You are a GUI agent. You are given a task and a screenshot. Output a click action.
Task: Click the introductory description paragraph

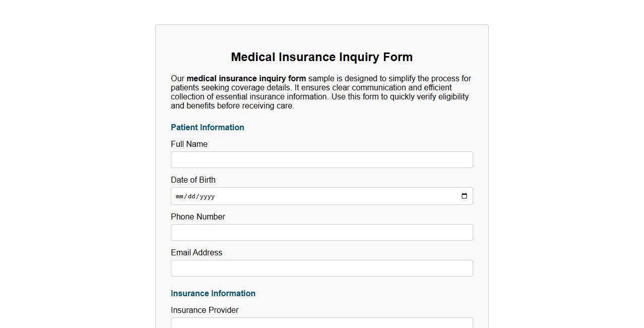coord(321,92)
